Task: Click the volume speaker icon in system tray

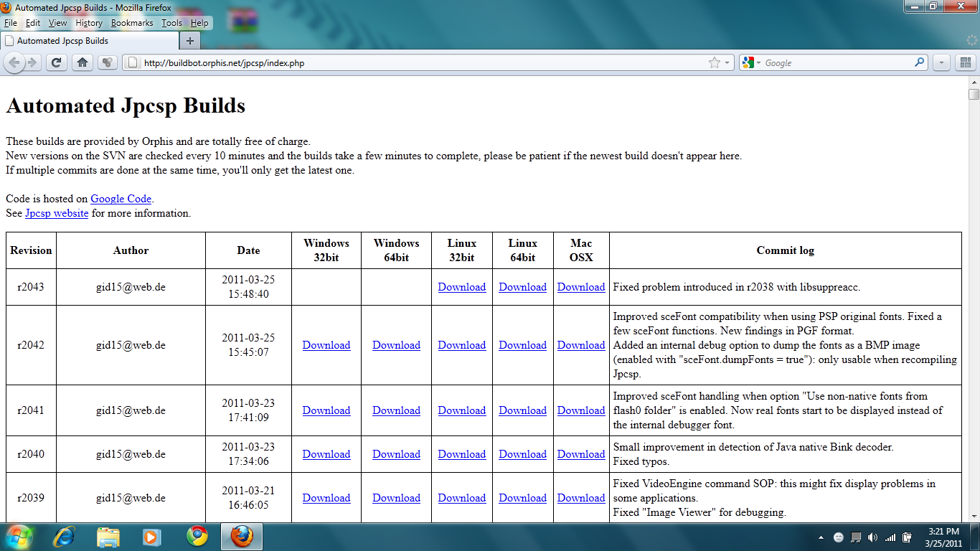Action: point(872,537)
